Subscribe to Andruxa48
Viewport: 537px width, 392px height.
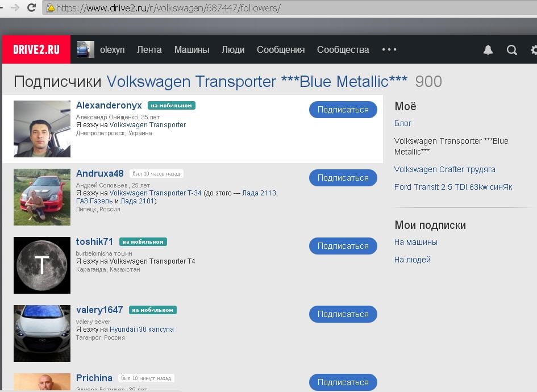(x=343, y=178)
